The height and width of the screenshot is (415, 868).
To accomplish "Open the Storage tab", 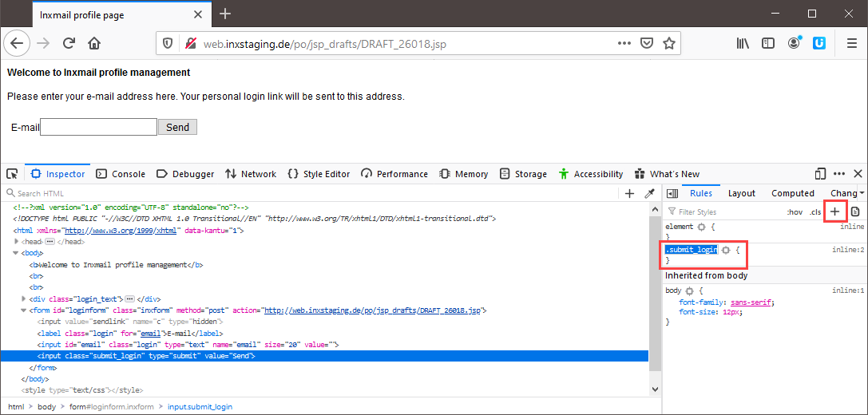I will 523,174.
